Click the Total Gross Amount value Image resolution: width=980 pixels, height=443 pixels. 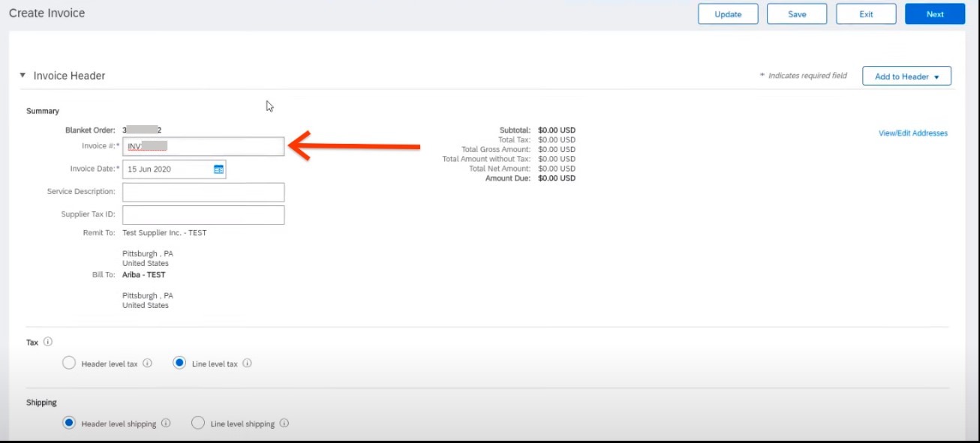557,150
